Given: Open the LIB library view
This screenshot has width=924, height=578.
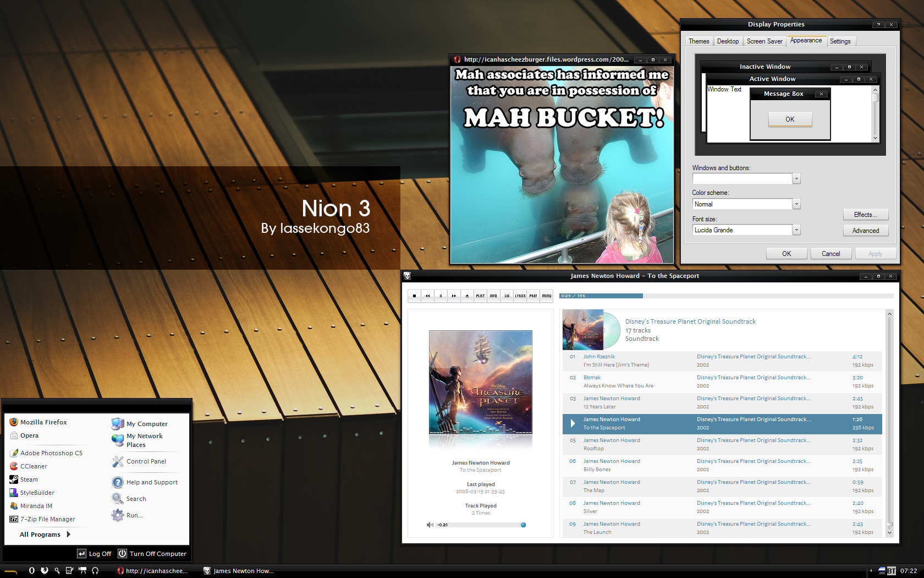Looking at the screenshot, I should [507, 296].
